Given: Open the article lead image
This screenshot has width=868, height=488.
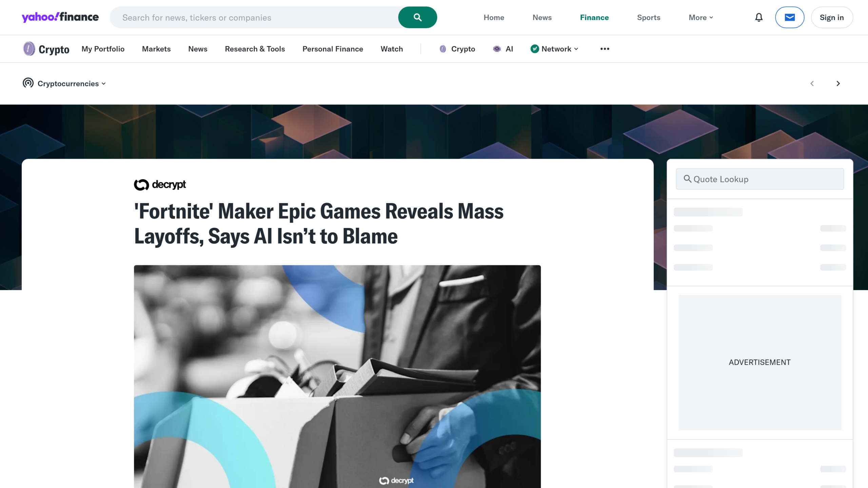Looking at the screenshot, I should [337, 377].
